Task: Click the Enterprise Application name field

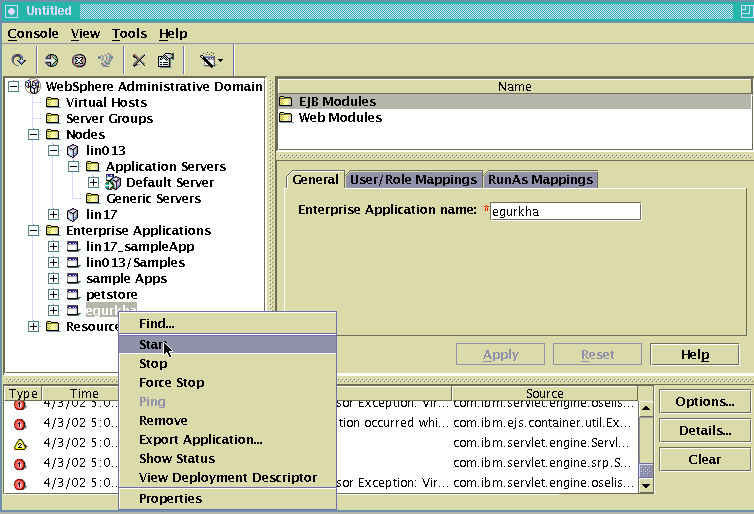Action: pyautogui.click(x=565, y=212)
